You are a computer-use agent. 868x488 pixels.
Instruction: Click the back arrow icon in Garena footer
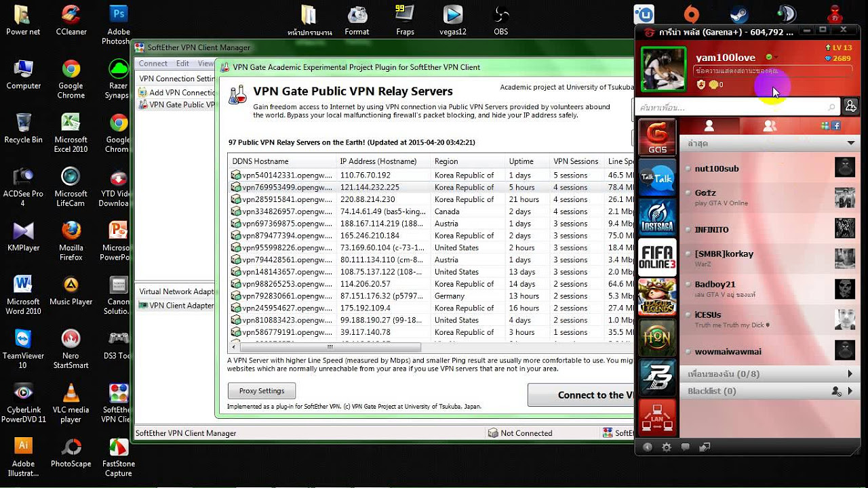coord(648,447)
